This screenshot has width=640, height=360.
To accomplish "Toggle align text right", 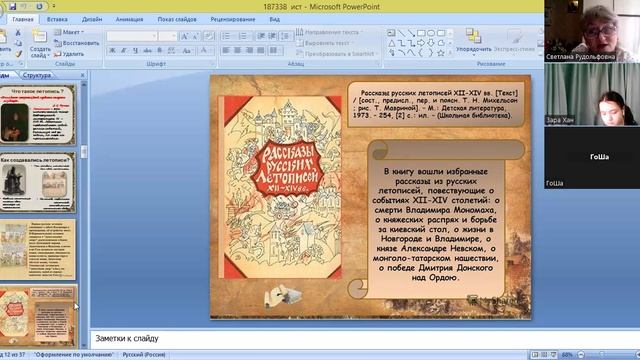I will pos(249,51).
